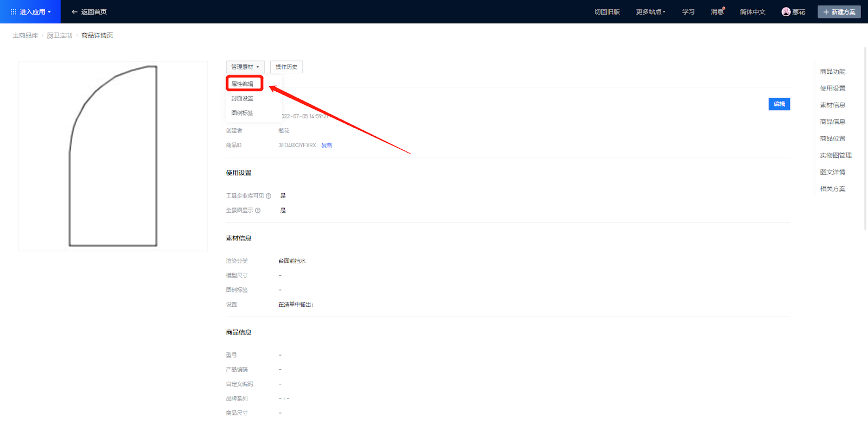This screenshot has height=424, width=868.
Task: Open 消息 notifications
Action: click(717, 11)
